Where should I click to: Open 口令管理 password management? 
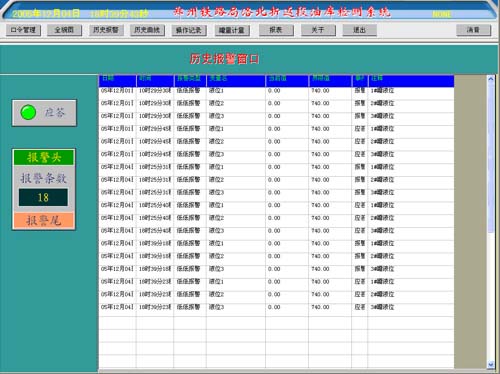tap(23, 30)
